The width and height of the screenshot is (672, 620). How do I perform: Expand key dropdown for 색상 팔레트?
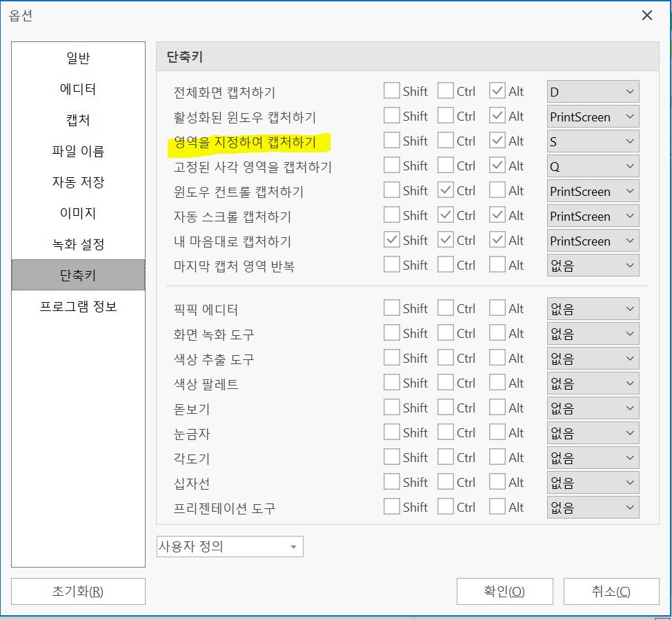593,383
